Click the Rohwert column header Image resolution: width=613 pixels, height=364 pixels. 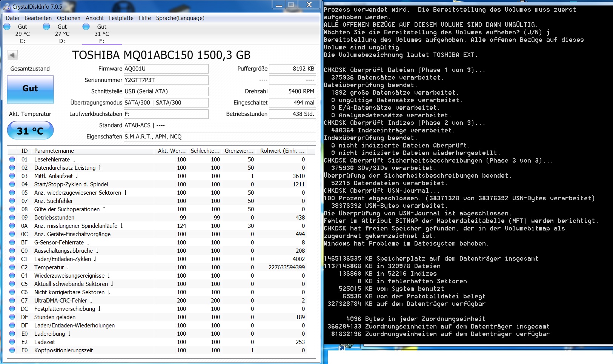click(x=282, y=151)
